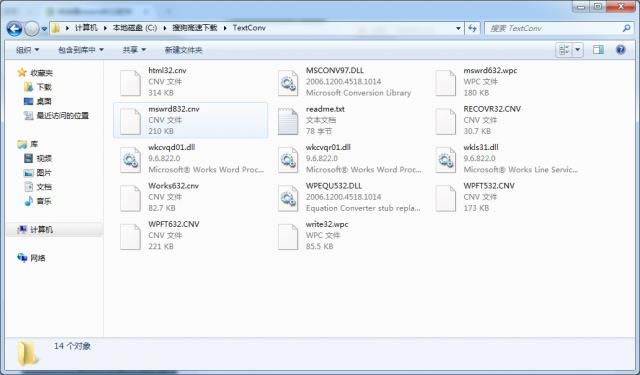Select the mswrd632.wpc file icon
The height and width of the screenshot is (375, 640).
pos(446,83)
